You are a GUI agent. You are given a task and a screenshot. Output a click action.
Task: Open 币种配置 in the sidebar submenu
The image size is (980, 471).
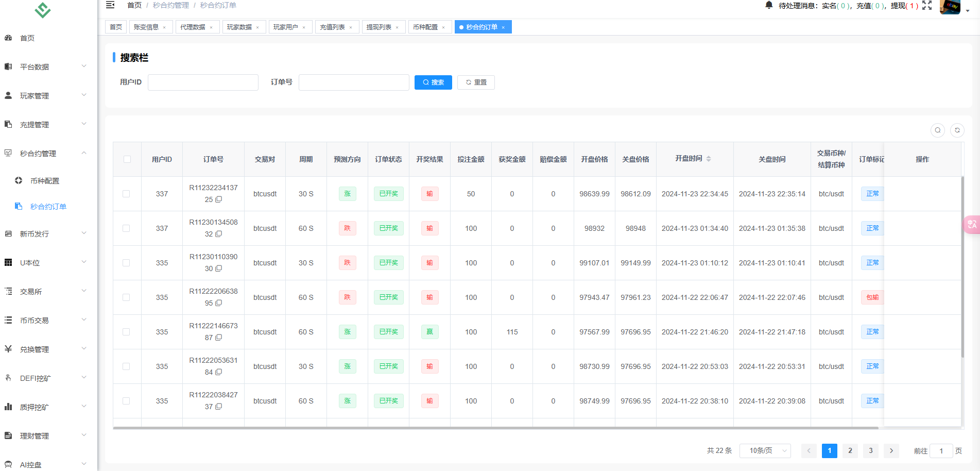[45, 181]
